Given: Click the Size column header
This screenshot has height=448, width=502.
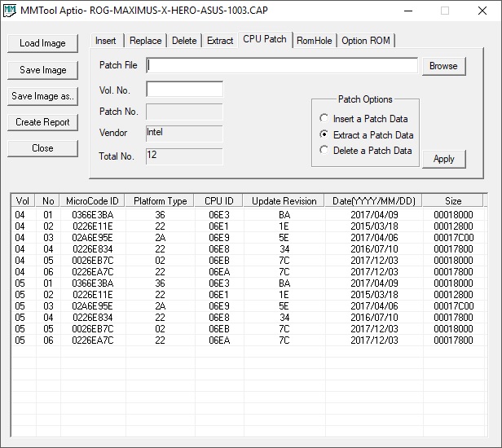Looking at the screenshot, I should 453,201.
